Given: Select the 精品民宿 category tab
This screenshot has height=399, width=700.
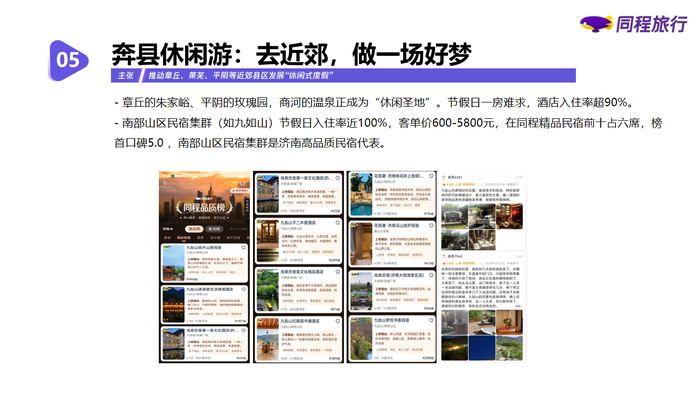Looking at the screenshot, I should coord(183,237).
